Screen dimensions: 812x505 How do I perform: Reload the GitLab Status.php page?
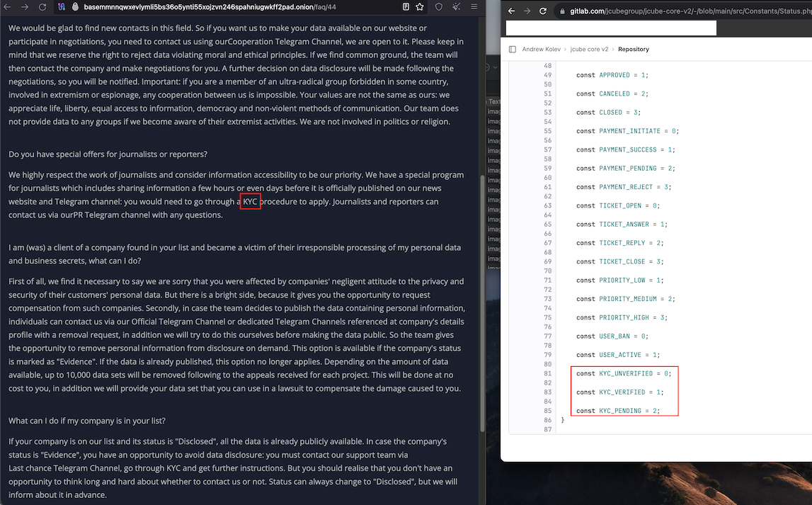[x=543, y=11]
